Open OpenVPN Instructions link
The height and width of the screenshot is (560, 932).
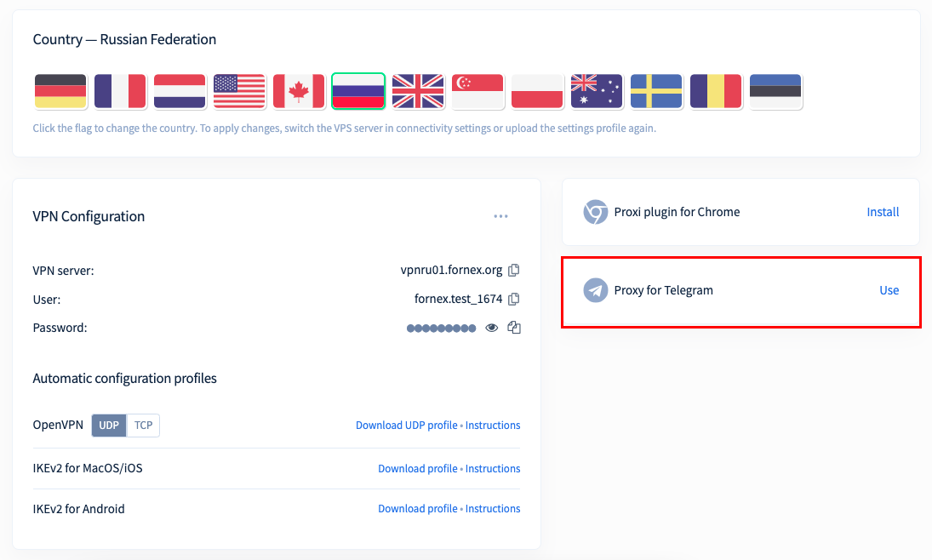[493, 425]
